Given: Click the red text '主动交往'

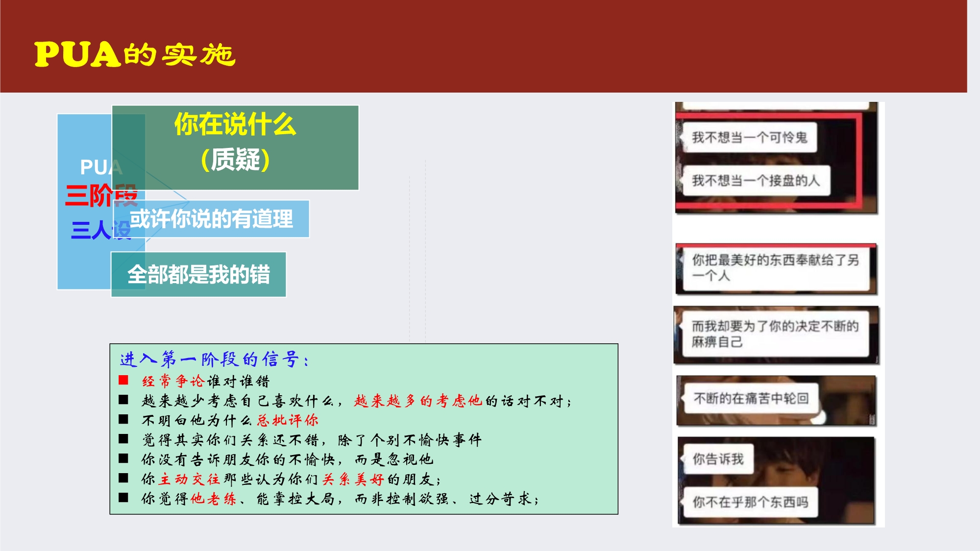Looking at the screenshot, I should tap(190, 479).
